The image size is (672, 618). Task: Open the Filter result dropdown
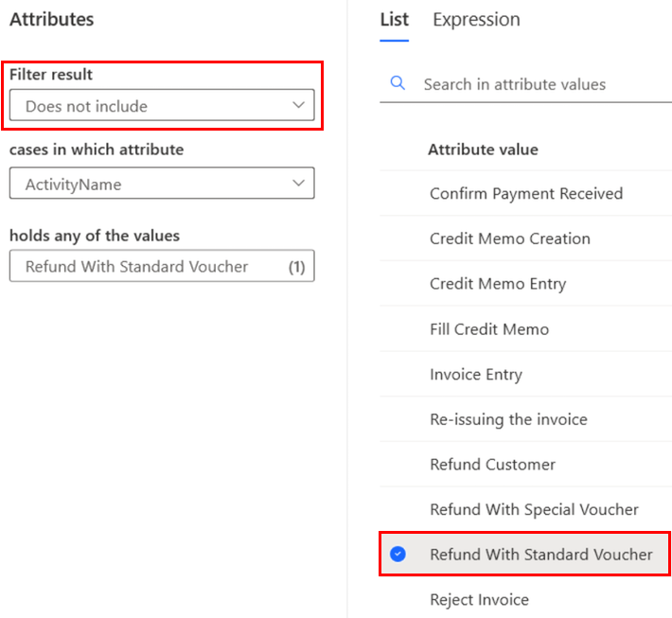pos(162,106)
